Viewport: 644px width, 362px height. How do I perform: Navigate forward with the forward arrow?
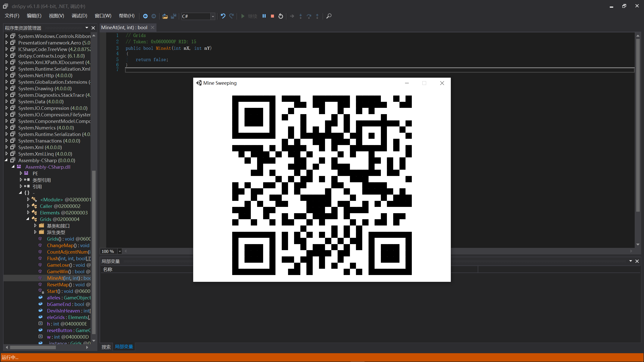point(154,16)
